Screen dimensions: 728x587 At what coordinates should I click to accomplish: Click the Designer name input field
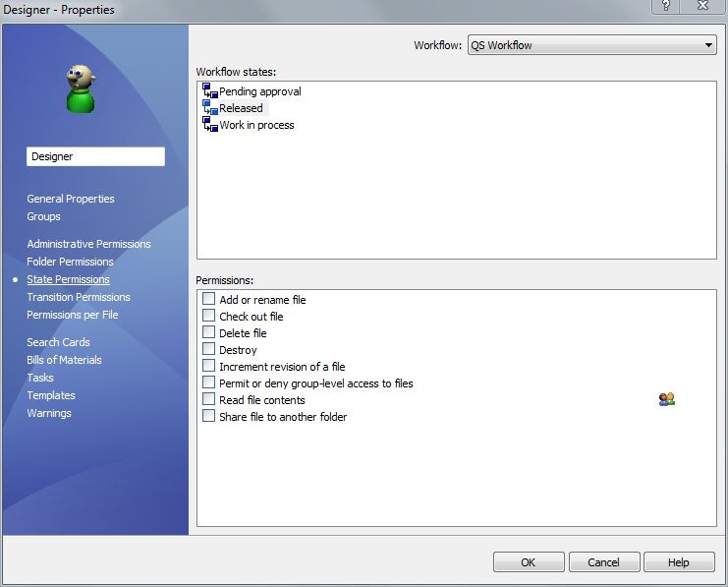95,156
